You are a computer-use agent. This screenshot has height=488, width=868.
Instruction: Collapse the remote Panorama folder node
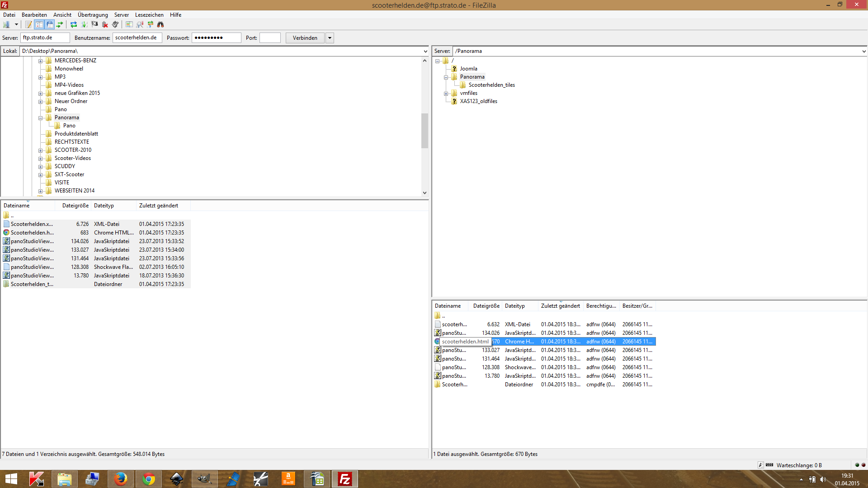pos(446,77)
